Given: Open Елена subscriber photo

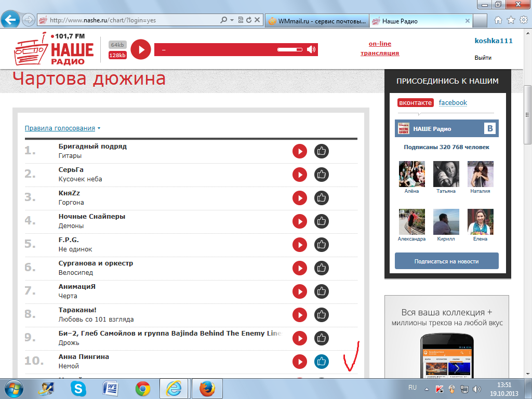Looking at the screenshot, I should point(480,222).
